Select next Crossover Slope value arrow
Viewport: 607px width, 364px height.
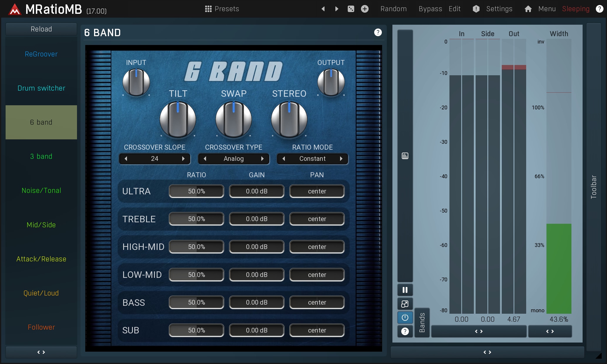tap(183, 159)
